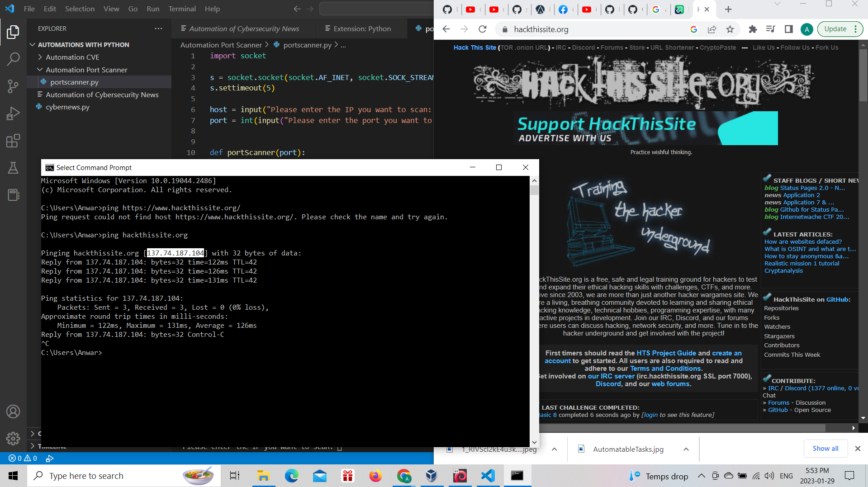This screenshot has height=487, width=868.
Task: Show hidden system tray icons
Action: 701,476
